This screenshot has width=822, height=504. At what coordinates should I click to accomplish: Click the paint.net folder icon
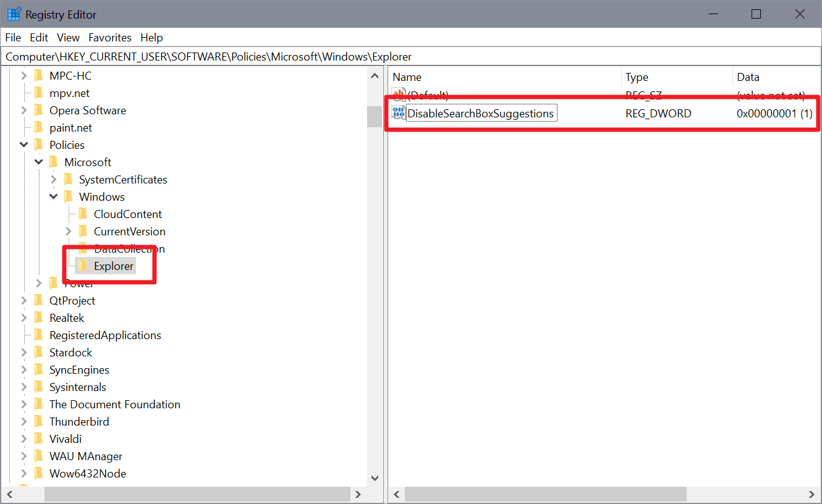[39, 128]
